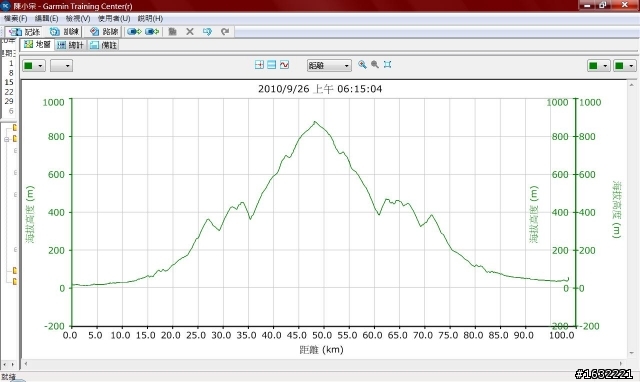Open the empty second data series dropdown
Screen dimensions: 640x382
(x=61, y=65)
